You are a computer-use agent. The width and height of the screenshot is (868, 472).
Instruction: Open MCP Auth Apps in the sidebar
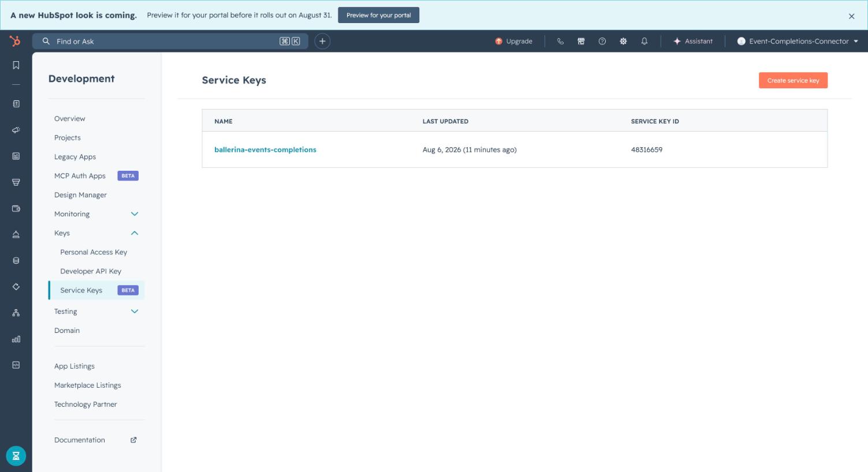[80, 176]
